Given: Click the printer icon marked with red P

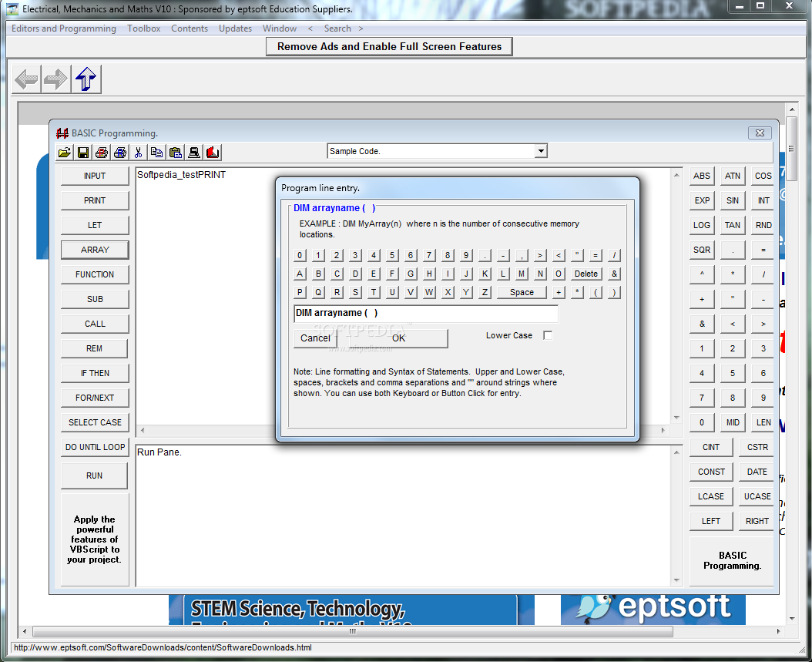Looking at the screenshot, I should coord(102,153).
